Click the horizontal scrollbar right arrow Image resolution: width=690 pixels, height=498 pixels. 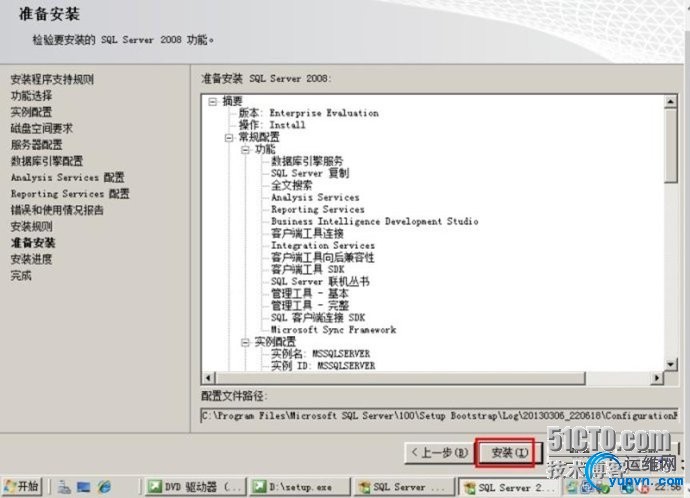[x=657, y=378]
